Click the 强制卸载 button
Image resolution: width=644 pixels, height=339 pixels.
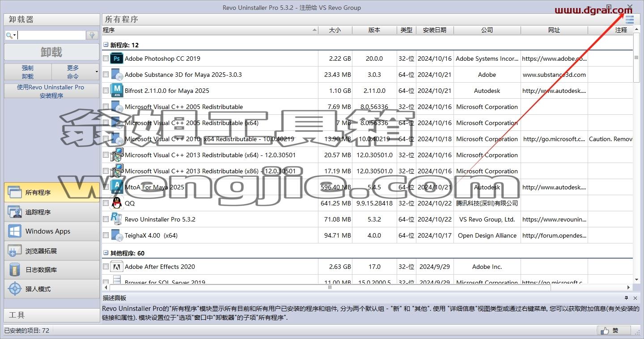(x=28, y=72)
